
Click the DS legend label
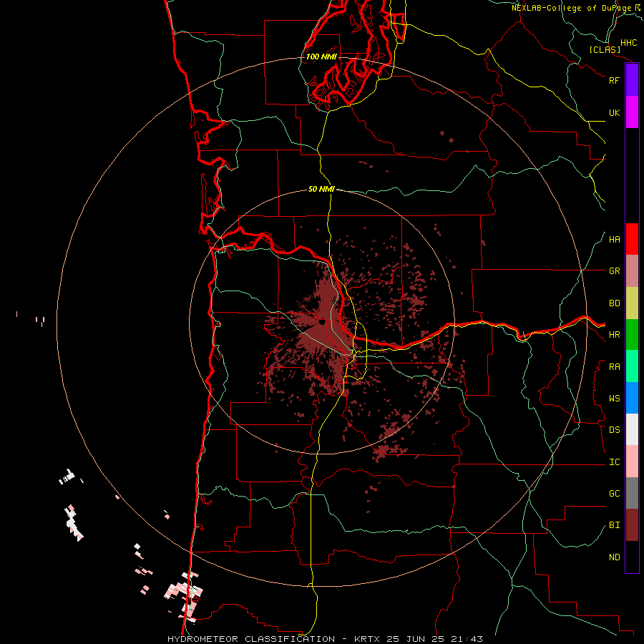[614, 430]
